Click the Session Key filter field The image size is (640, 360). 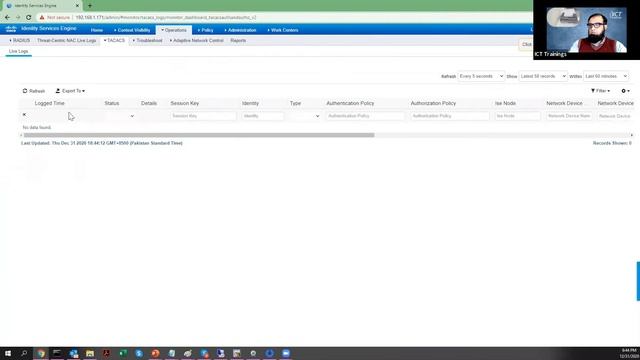pyautogui.click(x=203, y=116)
